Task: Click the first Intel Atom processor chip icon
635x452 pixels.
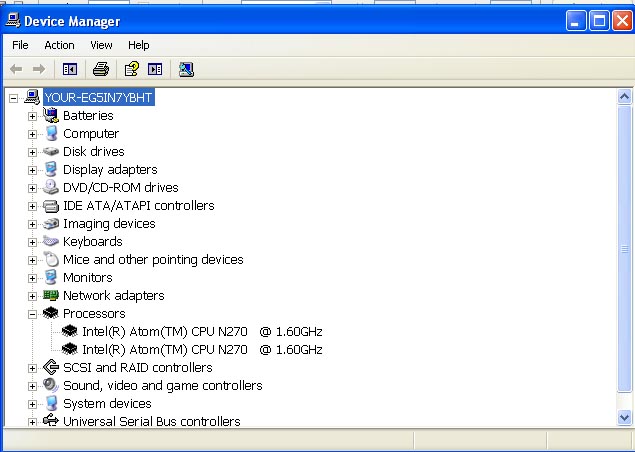Action: click(70, 331)
